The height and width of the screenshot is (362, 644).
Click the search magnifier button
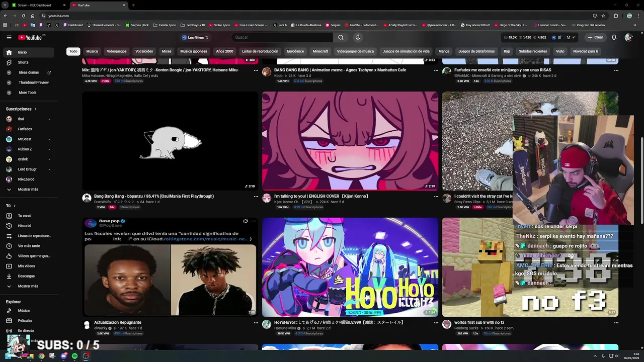[x=341, y=37]
